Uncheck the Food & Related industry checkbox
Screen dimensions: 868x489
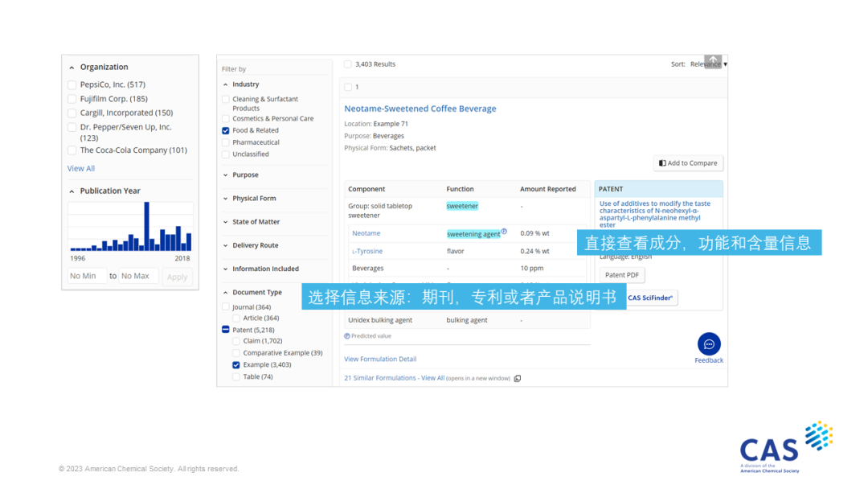(225, 131)
